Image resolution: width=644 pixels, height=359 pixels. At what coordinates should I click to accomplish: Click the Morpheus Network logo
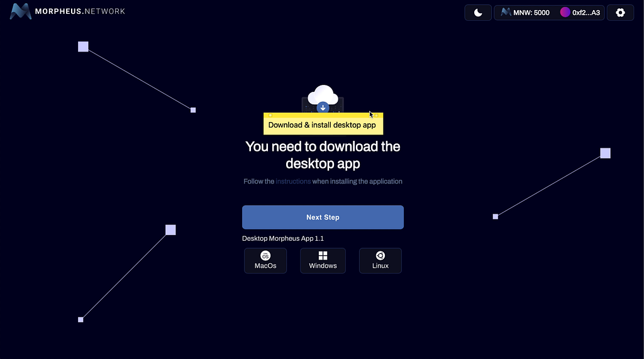[67, 11]
